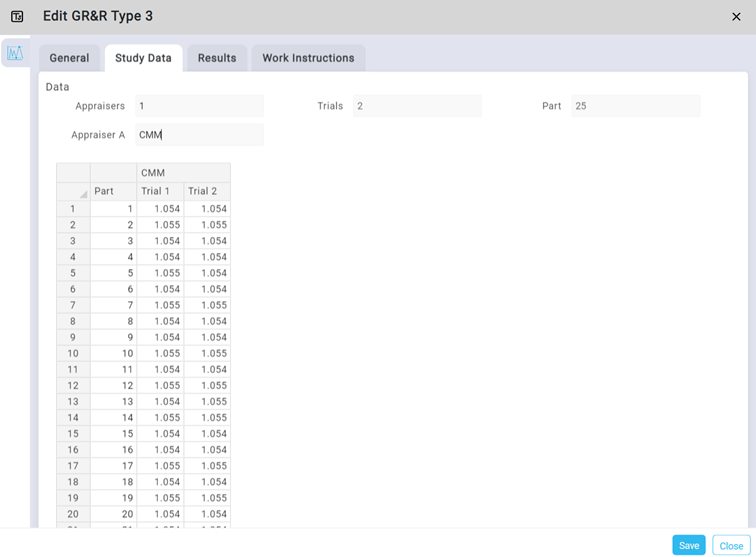756x557 pixels.
Task: Click the GR&R dialog icon in the title bar
Action: pos(17,17)
